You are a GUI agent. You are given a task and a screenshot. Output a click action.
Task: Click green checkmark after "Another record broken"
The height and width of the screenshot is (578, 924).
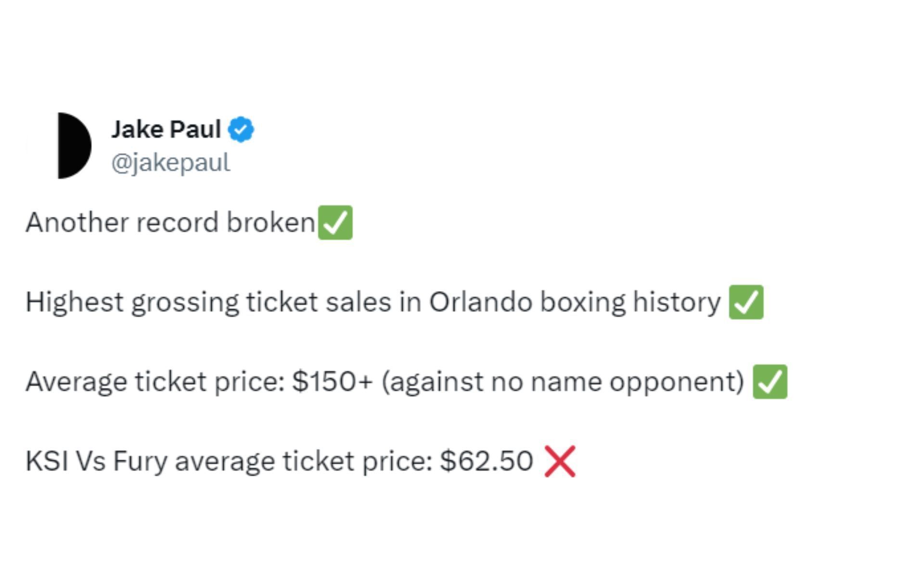pos(335,223)
